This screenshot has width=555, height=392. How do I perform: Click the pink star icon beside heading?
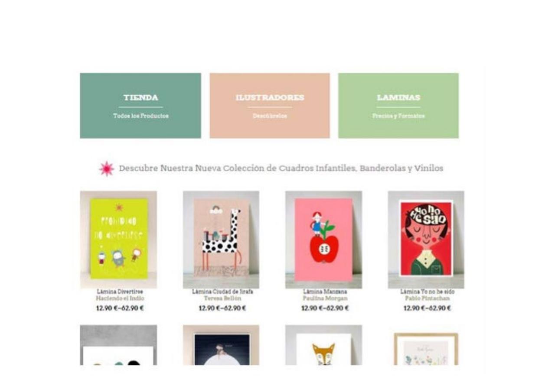click(x=107, y=168)
